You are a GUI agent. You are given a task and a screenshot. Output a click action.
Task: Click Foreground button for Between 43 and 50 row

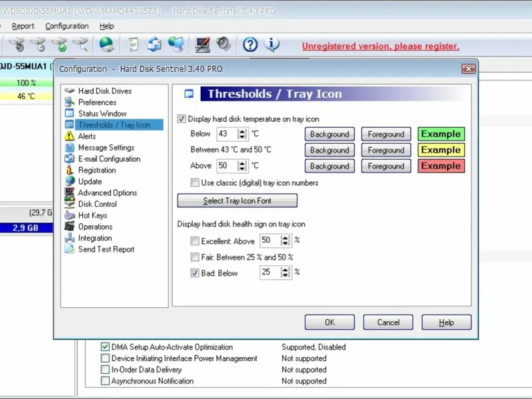coord(386,150)
